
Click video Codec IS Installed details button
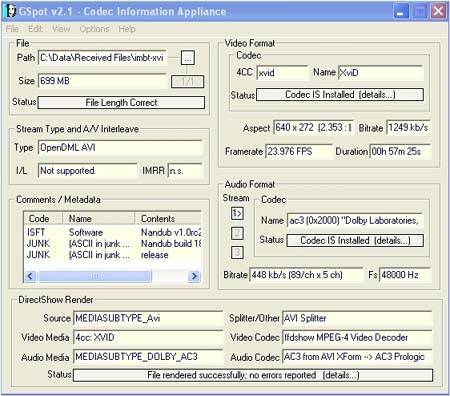click(340, 95)
